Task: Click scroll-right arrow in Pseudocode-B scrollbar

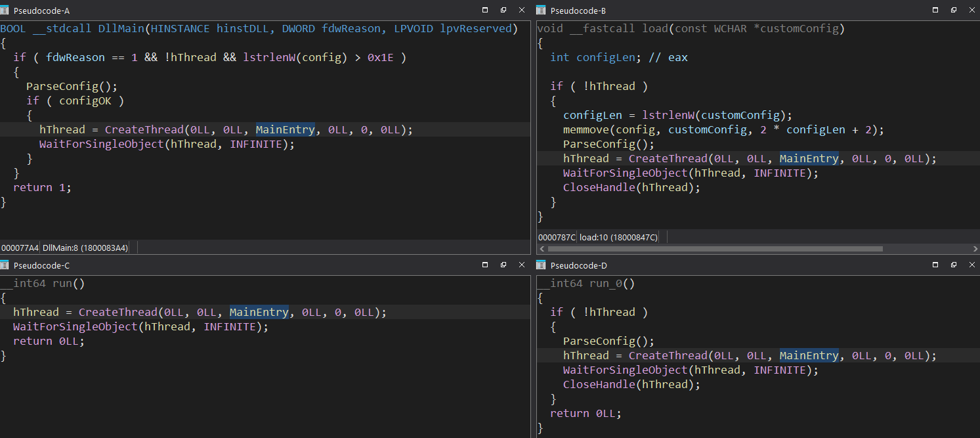Action: 975,249
